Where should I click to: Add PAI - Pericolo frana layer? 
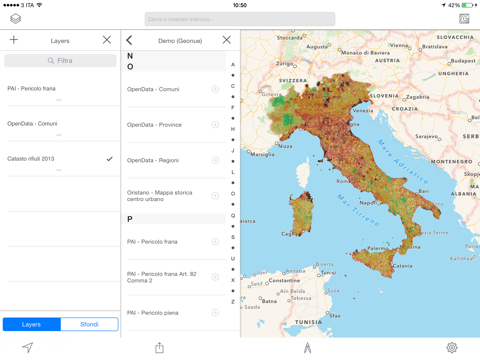(215, 241)
